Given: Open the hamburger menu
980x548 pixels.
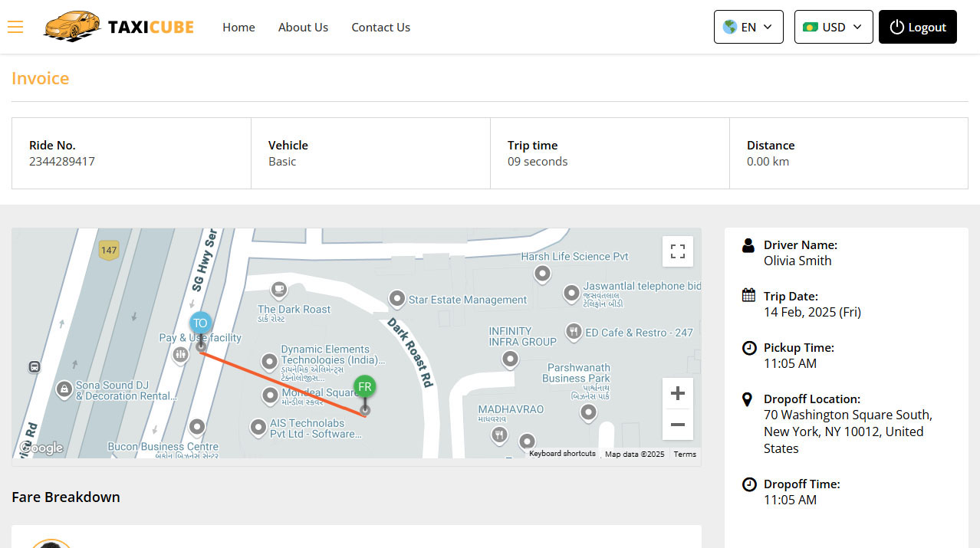Looking at the screenshot, I should click(x=15, y=27).
